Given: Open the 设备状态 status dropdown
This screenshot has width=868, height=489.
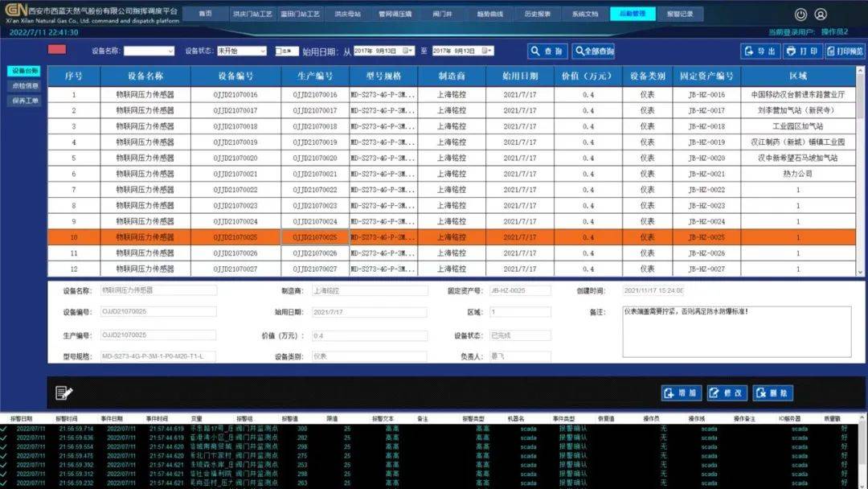Looking at the screenshot, I should [x=263, y=51].
